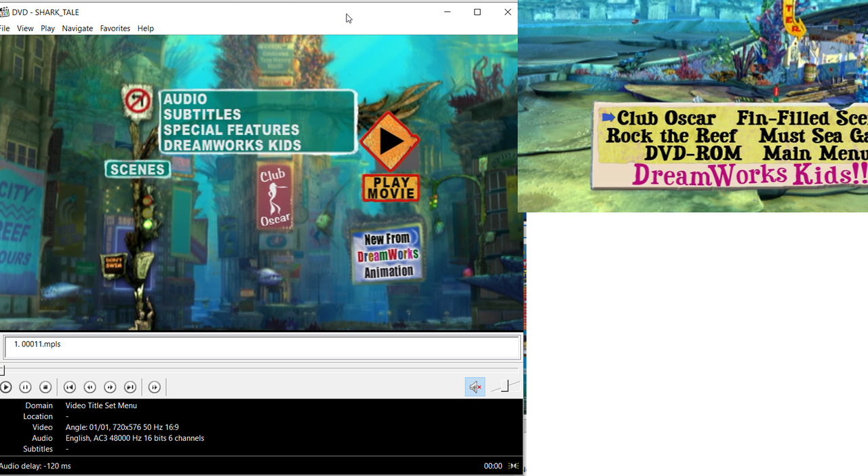Close the DVD player window

pos(507,12)
